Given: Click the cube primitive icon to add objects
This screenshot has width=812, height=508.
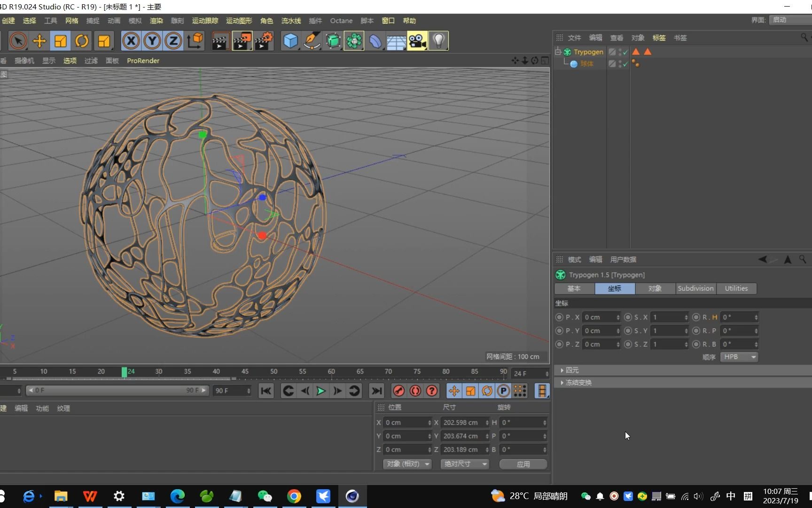Looking at the screenshot, I should 290,41.
